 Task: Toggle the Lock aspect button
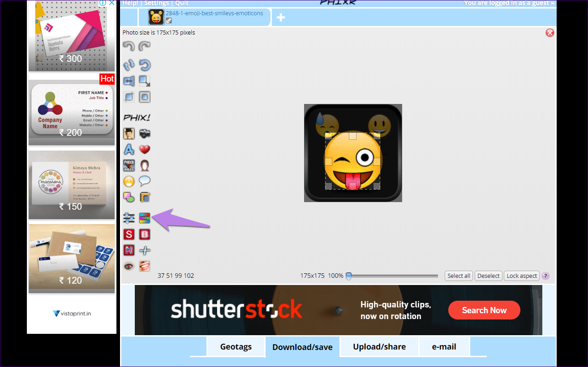point(522,276)
